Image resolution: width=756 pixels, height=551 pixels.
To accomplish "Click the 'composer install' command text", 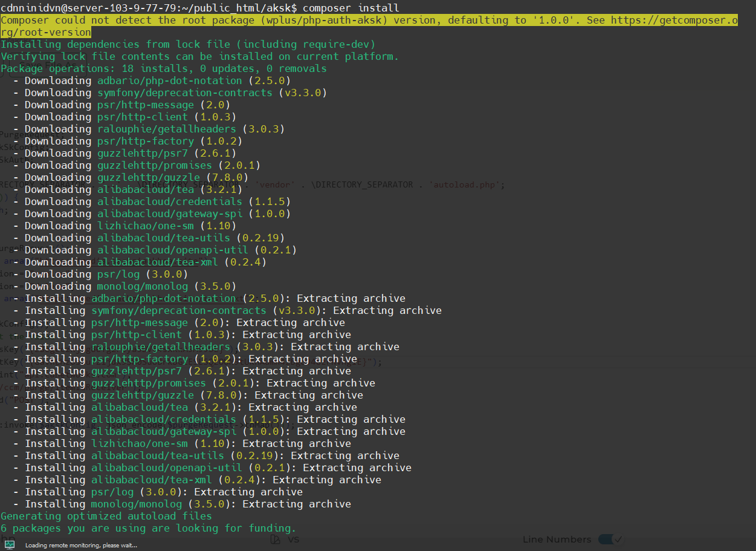I will tap(351, 8).
